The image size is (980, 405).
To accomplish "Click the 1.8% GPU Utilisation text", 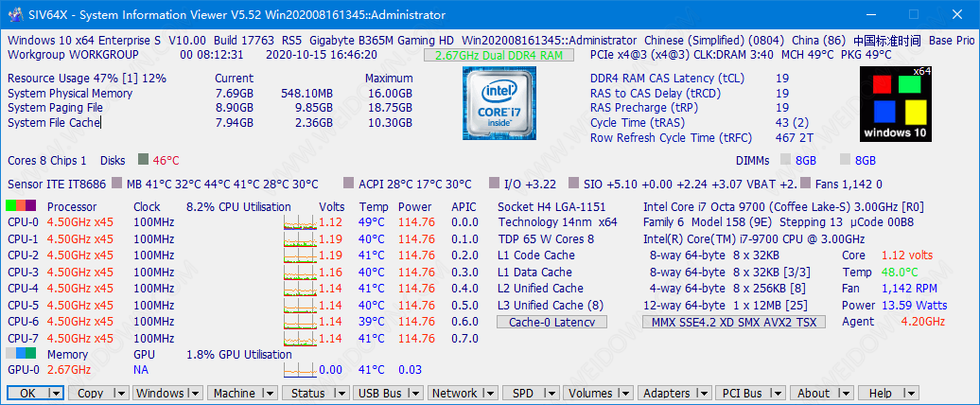I will (238, 354).
